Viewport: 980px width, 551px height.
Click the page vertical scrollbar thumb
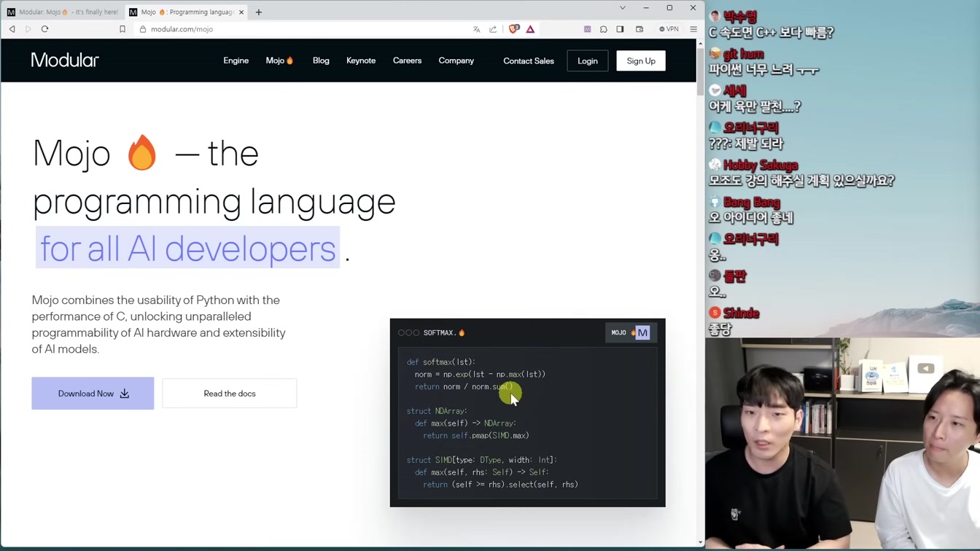coord(700,72)
